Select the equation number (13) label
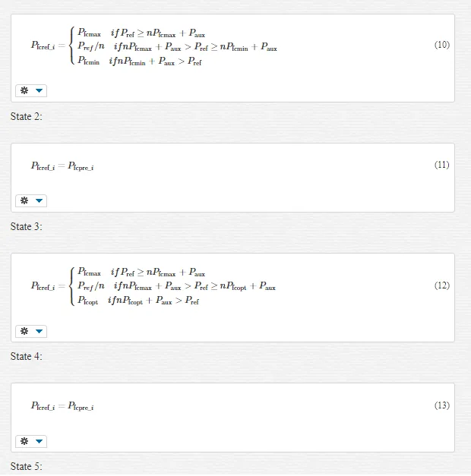The width and height of the screenshot is (471, 476). click(x=442, y=405)
